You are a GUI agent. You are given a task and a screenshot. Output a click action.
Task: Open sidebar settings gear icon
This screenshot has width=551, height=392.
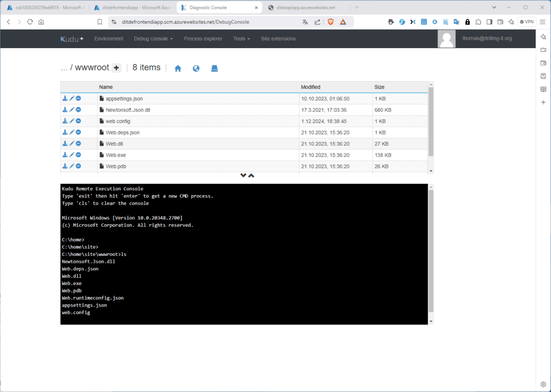pos(543,384)
